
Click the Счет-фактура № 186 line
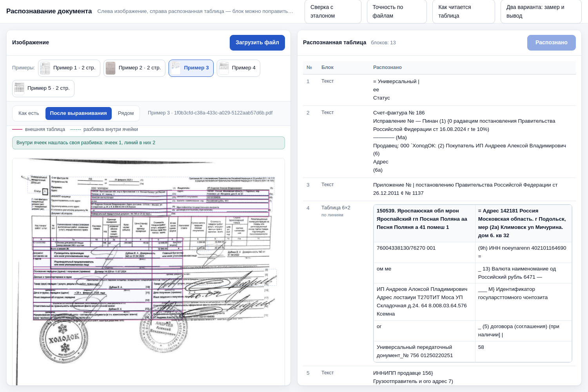coord(399,113)
